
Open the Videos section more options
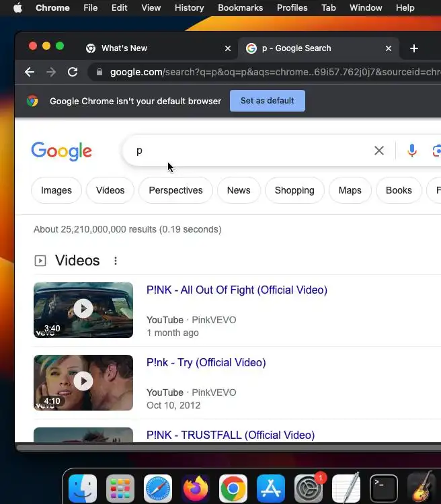(x=116, y=261)
